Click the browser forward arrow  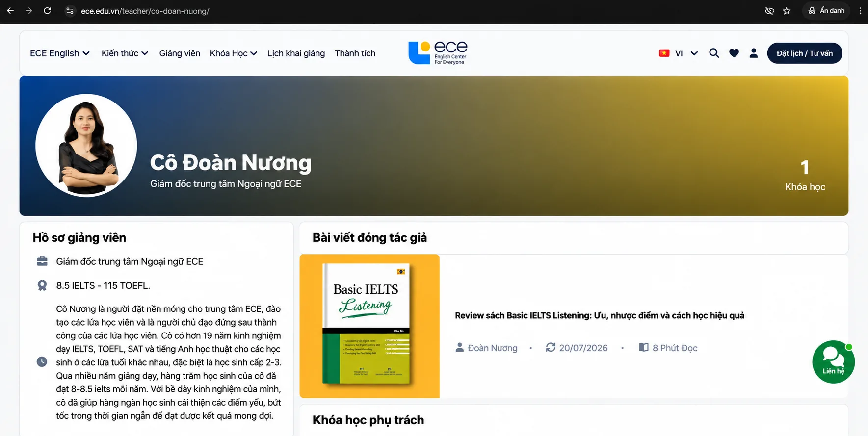29,11
